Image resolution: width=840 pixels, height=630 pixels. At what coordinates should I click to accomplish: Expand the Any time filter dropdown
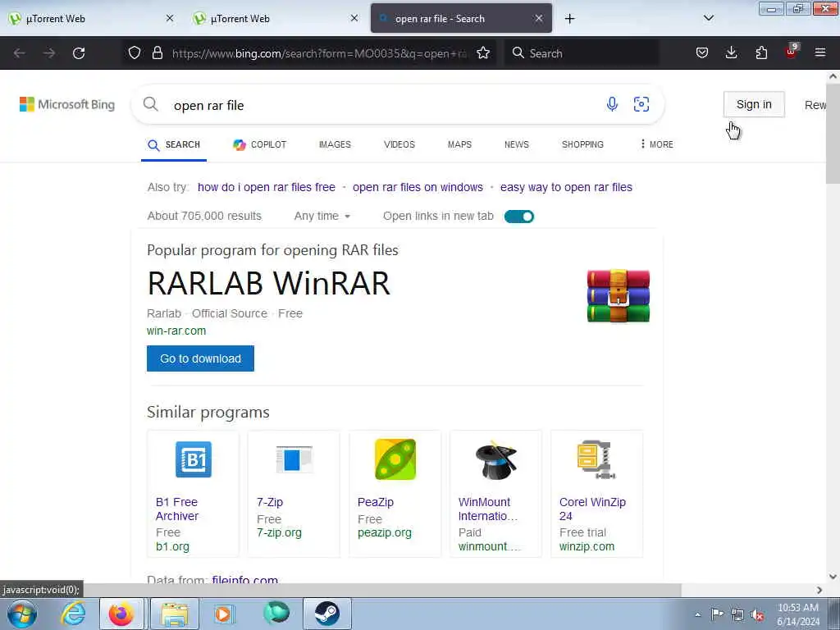pyautogui.click(x=322, y=216)
